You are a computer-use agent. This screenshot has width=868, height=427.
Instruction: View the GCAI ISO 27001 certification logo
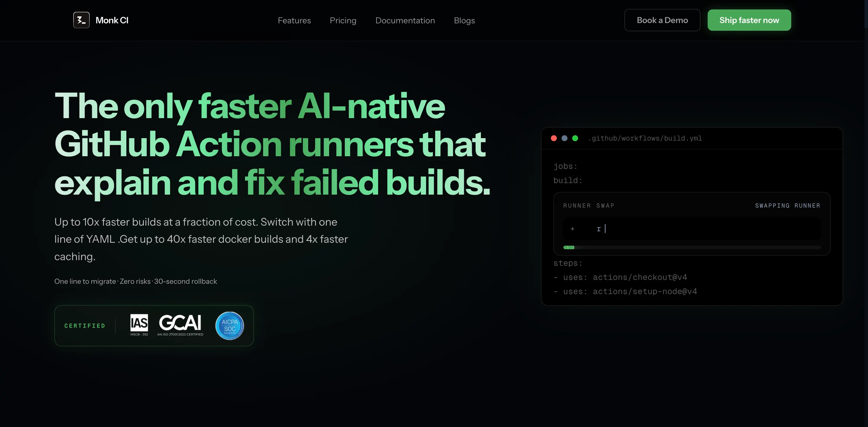tap(180, 325)
